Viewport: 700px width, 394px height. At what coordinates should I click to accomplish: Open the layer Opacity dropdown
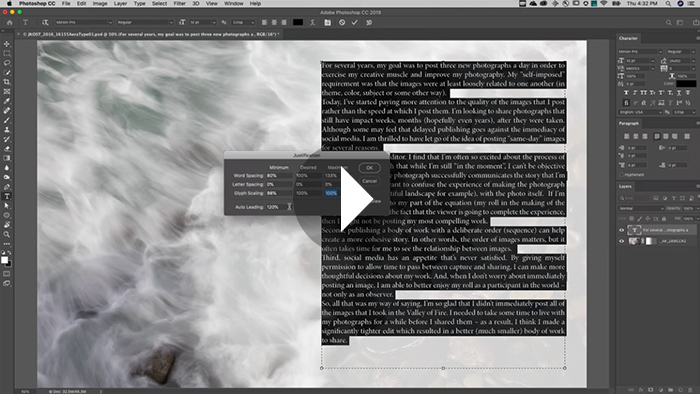pos(697,208)
